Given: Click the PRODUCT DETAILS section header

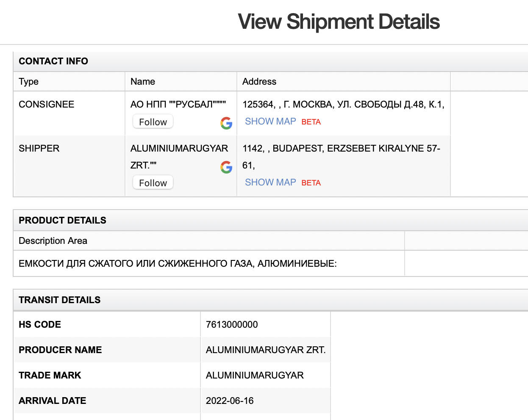Looking at the screenshot, I should 62,221.
